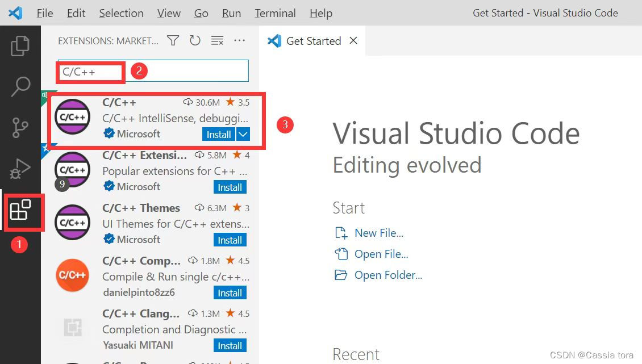Viewport: 642px width, 364px height.
Task: Select the C/C++ Themes title
Action: pyautogui.click(x=141, y=208)
